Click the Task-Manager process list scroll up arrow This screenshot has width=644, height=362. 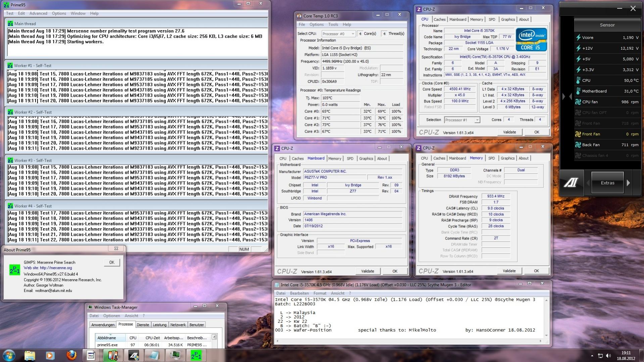[214, 337]
